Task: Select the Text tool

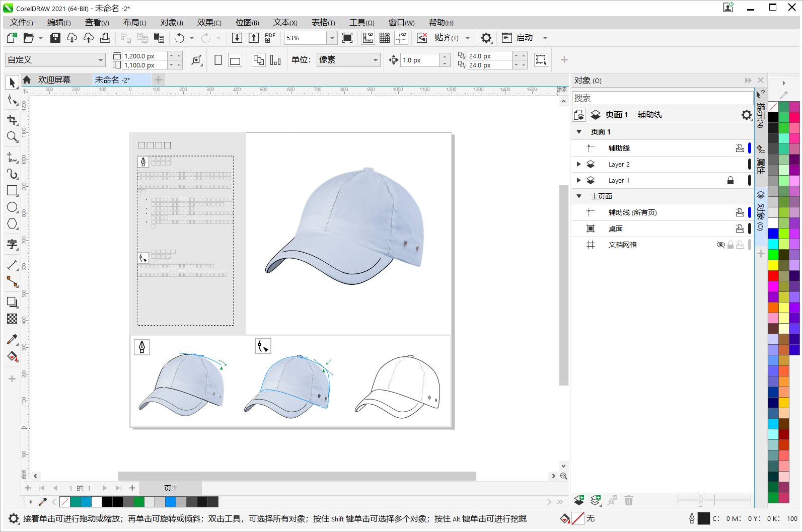Action: (12, 245)
